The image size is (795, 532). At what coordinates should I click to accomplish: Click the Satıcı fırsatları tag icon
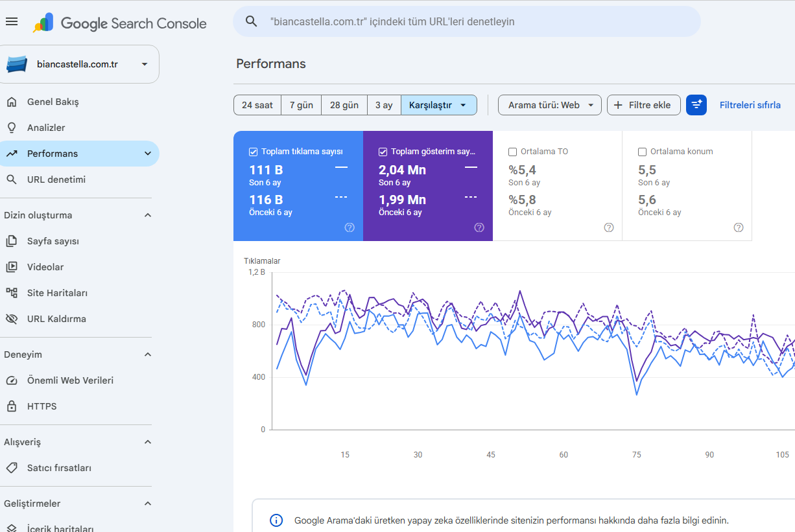coord(11,468)
